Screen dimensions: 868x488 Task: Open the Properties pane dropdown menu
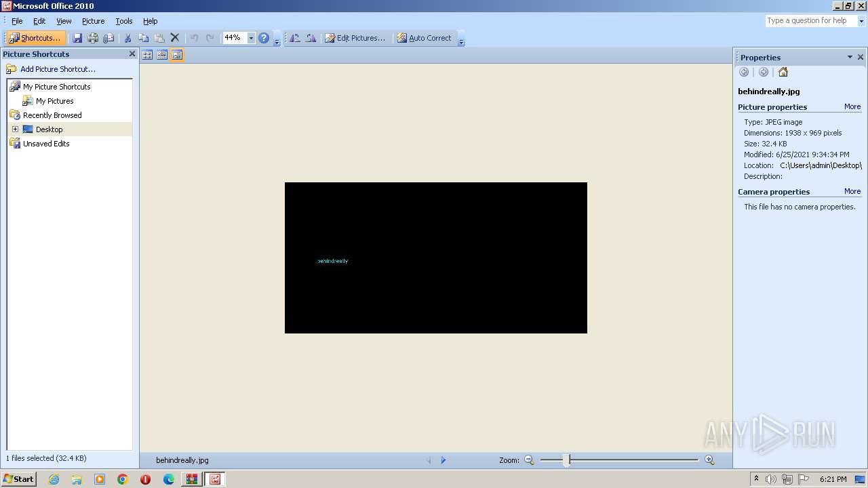click(x=850, y=57)
